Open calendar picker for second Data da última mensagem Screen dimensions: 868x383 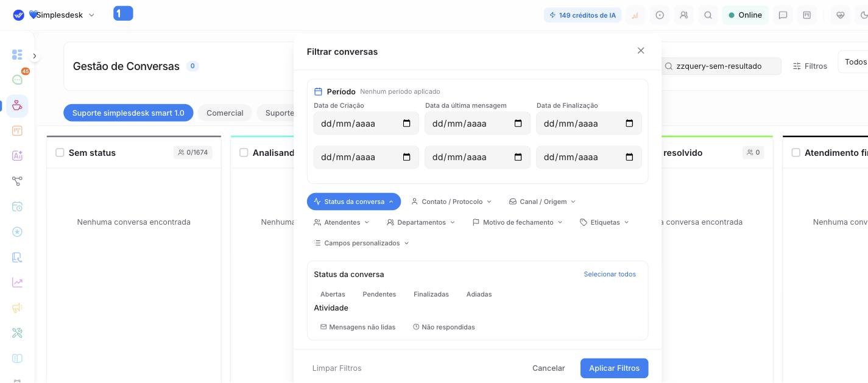[x=518, y=157]
